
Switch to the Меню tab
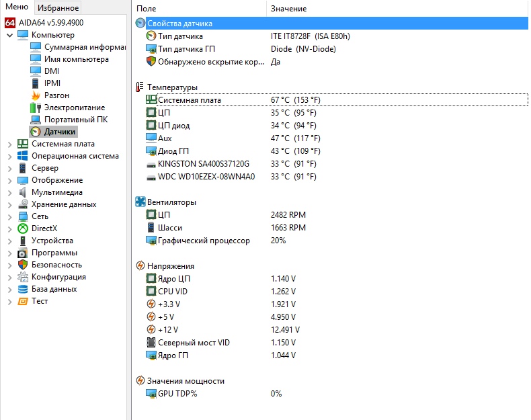(17, 8)
